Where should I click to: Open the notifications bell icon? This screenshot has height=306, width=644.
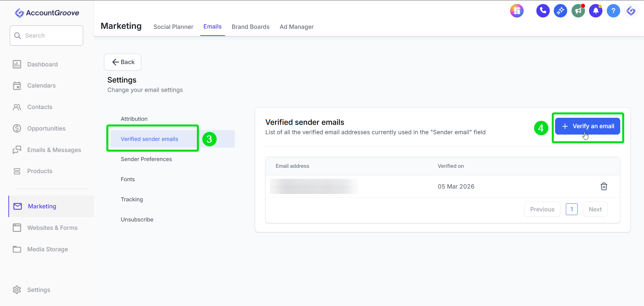click(596, 11)
